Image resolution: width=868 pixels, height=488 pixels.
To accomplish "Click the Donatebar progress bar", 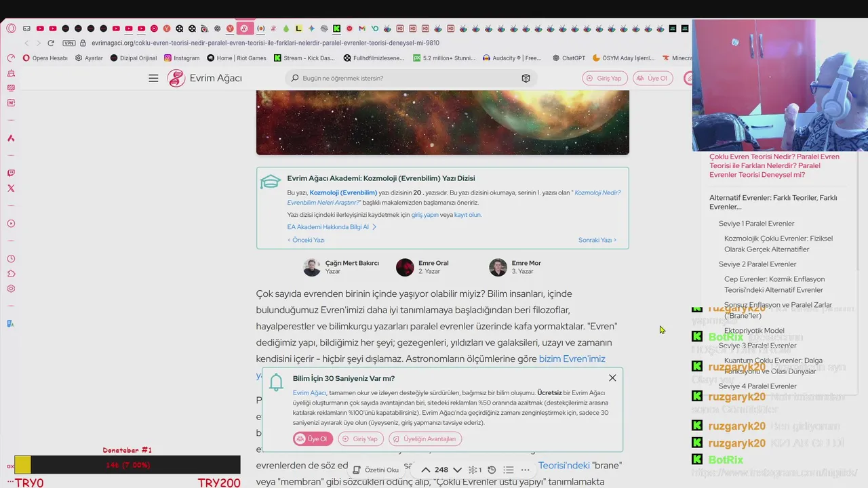I will click(x=127, y=465).
